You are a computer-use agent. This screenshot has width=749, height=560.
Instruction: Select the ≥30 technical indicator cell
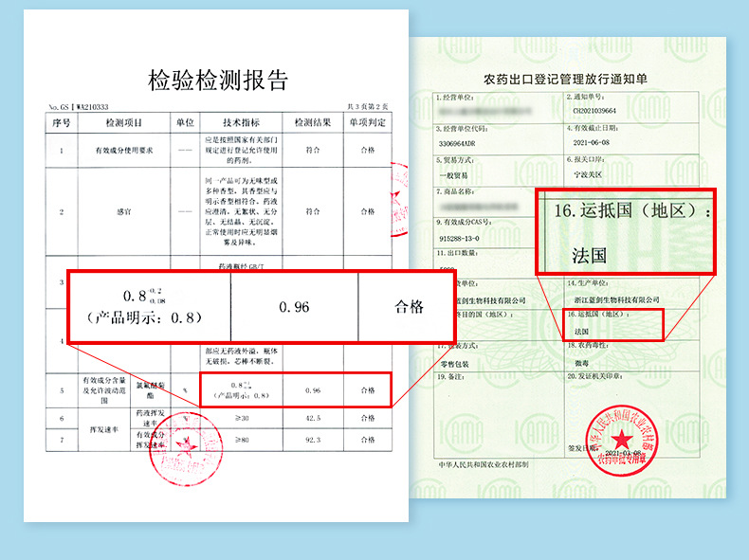click(242, 418)
